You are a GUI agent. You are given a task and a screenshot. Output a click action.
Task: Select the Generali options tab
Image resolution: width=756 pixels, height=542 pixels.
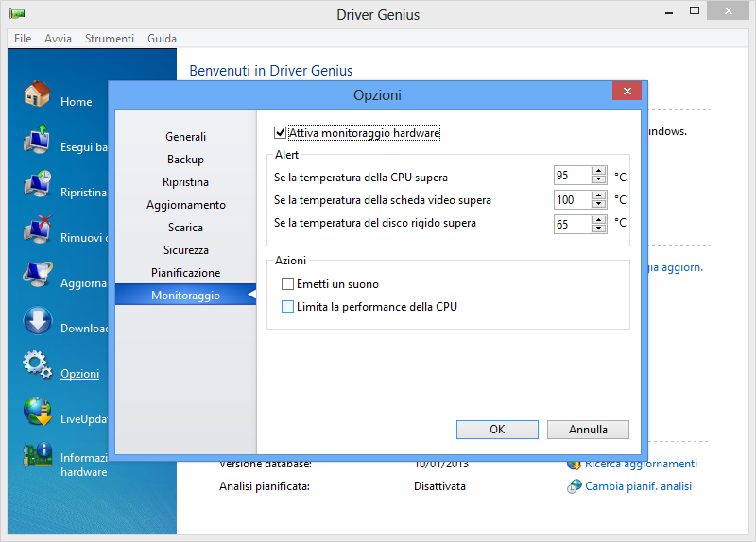coord(185,137)
